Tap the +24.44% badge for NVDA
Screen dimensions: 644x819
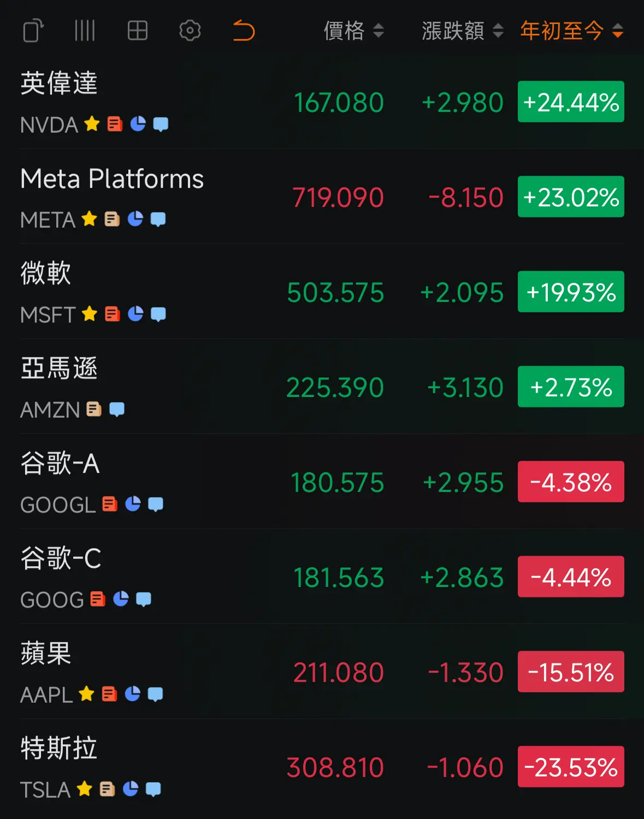(571, 102)
